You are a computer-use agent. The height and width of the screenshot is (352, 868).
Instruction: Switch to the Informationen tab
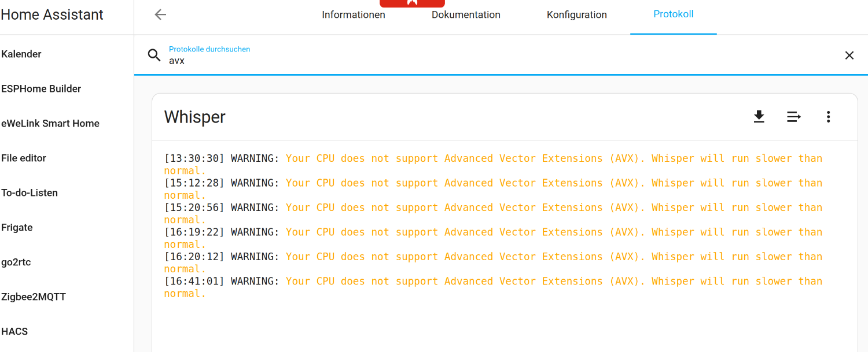click(x=354, y=15)
